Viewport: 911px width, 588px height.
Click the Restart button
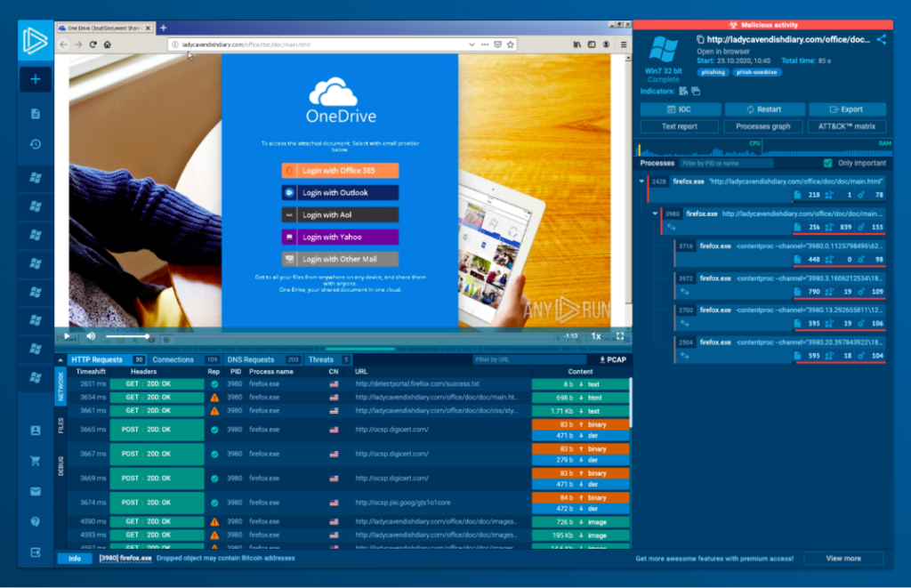[763, 109]
